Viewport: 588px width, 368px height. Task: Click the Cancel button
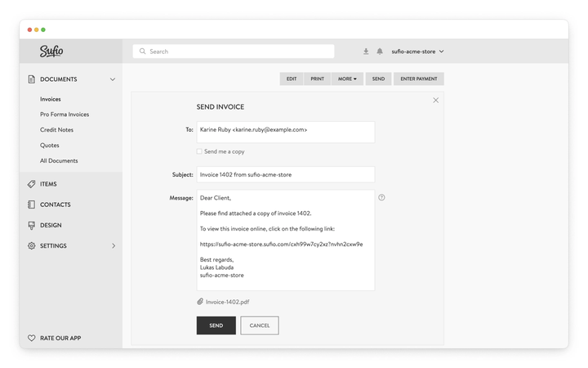click(x=260, y=325)
